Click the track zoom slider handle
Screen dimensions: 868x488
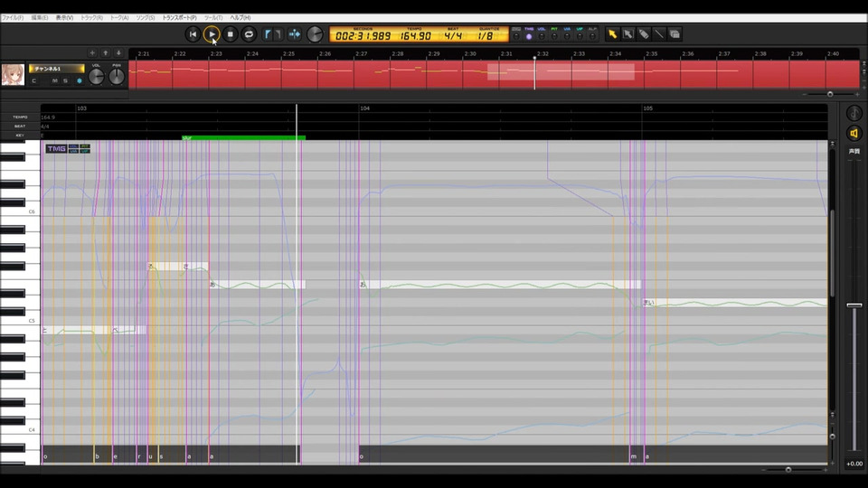(x=830, y=95)
